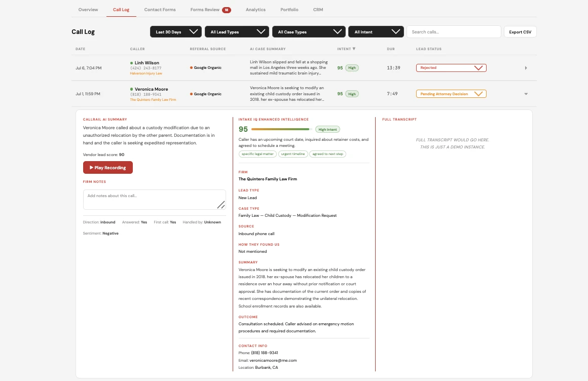Click Linh Wilson's Google Organic source
This screenshot has width=588, height=381.
(x=206, y=68)
